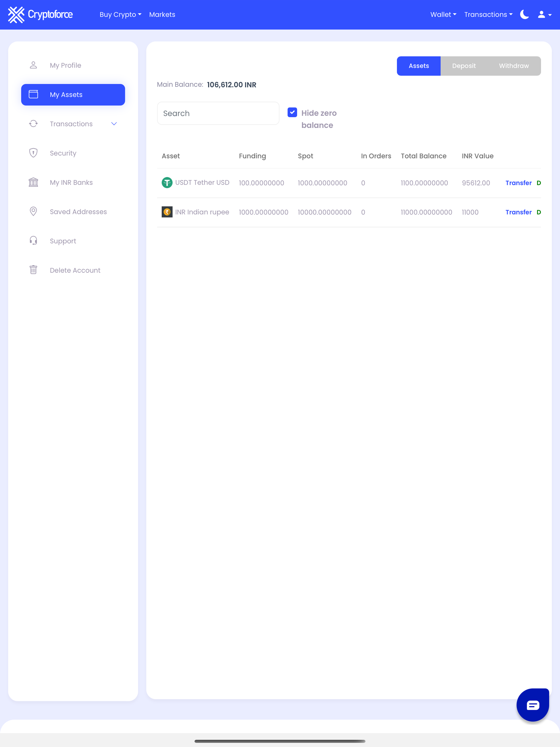560x747 pixels.
Task: Click the Hide zero balance label
Action: tap(319, 119)
